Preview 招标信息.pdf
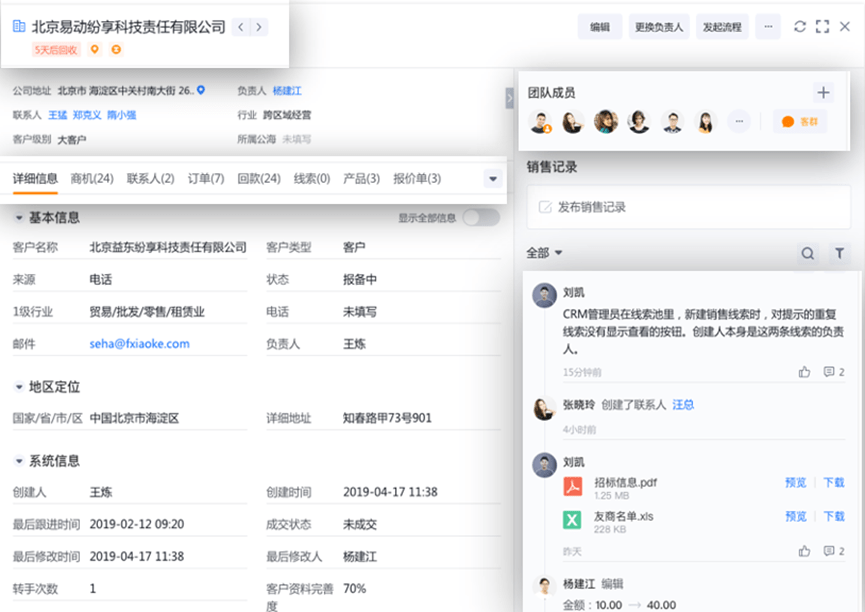This screenshot has width=865, height=612. click(x=795, y=483)
